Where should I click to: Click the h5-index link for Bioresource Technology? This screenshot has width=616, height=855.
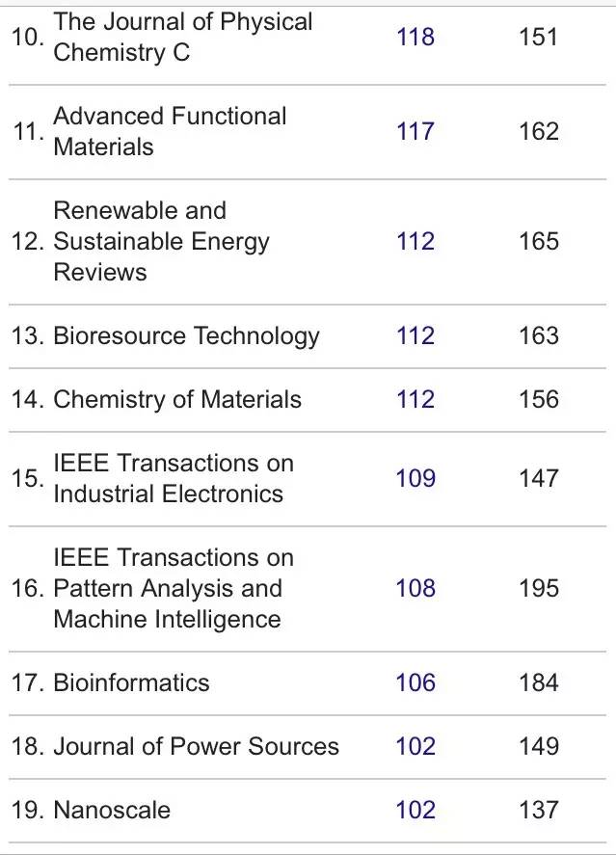point(415,335)
